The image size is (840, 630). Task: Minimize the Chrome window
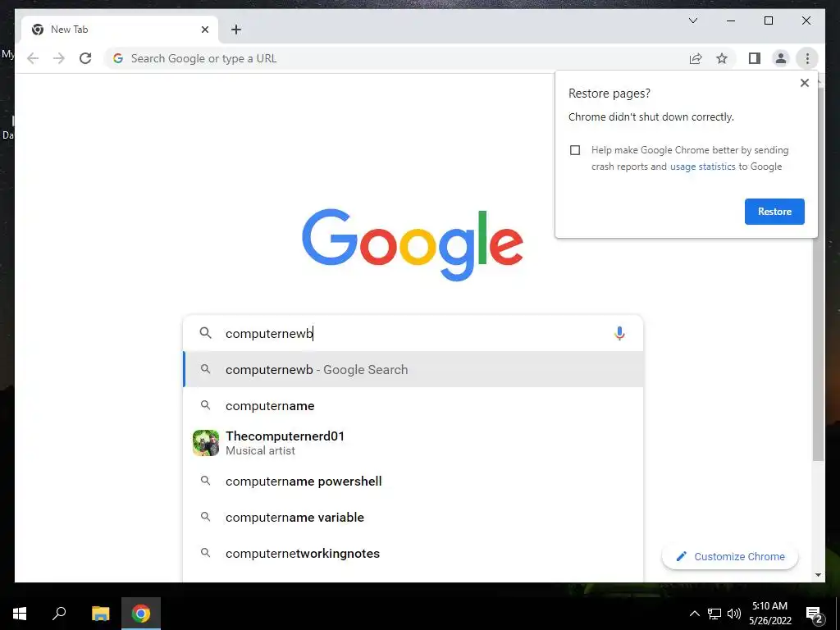731,21
